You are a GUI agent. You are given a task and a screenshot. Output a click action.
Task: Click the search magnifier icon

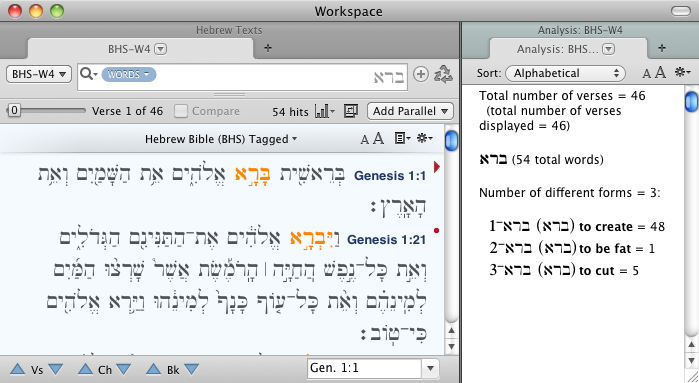click(87, 74)
